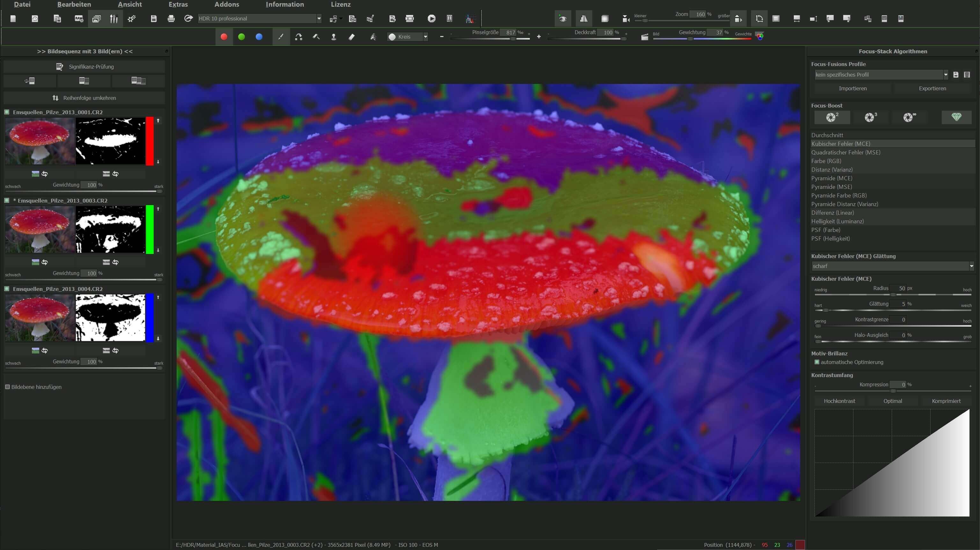980x550 pixels.
Task: Enable Bildebene hinzufügen checkbox
Action: (x=7, y=387)
